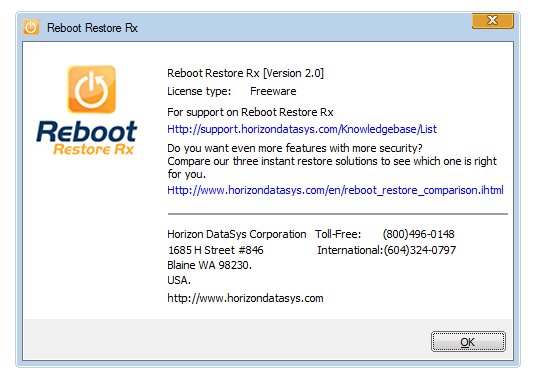This screenshot has height=388, width=540.
Task: Click the orange title bar power icon
Action: (31, 27)
